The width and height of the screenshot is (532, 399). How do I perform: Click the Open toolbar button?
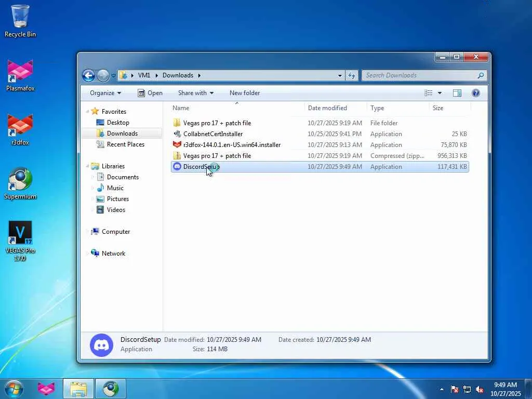150,93
